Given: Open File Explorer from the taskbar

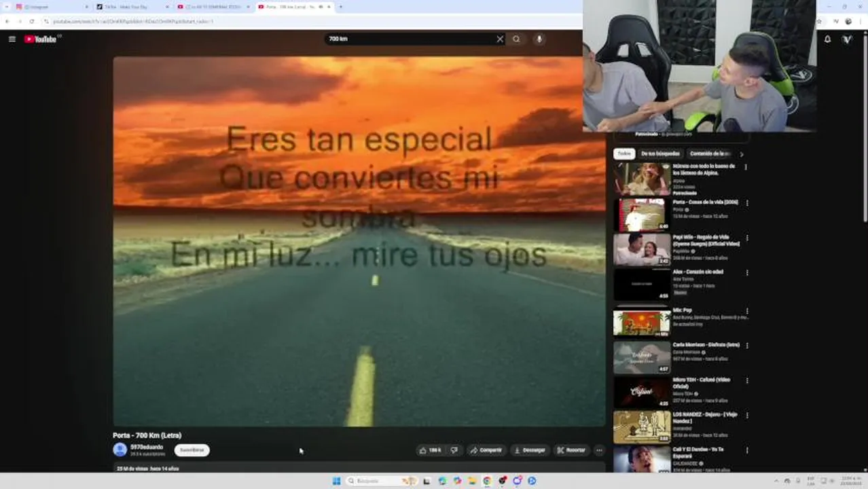Looking at the screenshot, I should coord(472,481).
